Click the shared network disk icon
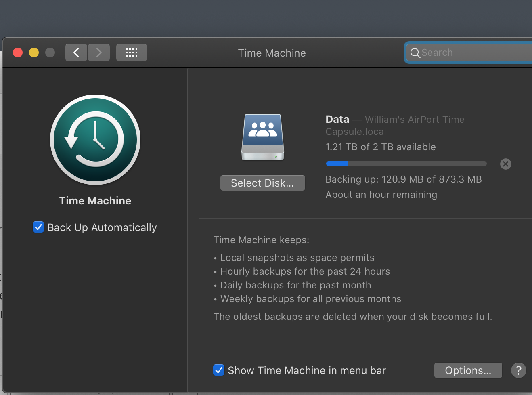This screenshot has height=395, width=532. click(x=263, y=137)
